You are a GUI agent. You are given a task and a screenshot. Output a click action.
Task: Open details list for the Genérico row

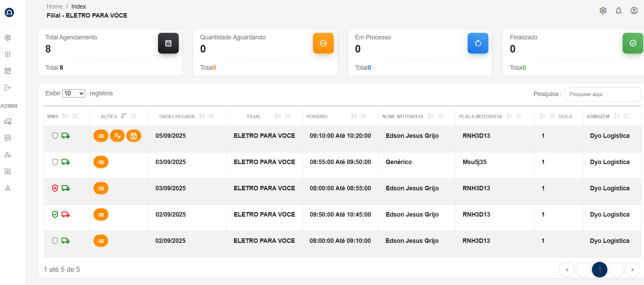[x=101, y=162]
